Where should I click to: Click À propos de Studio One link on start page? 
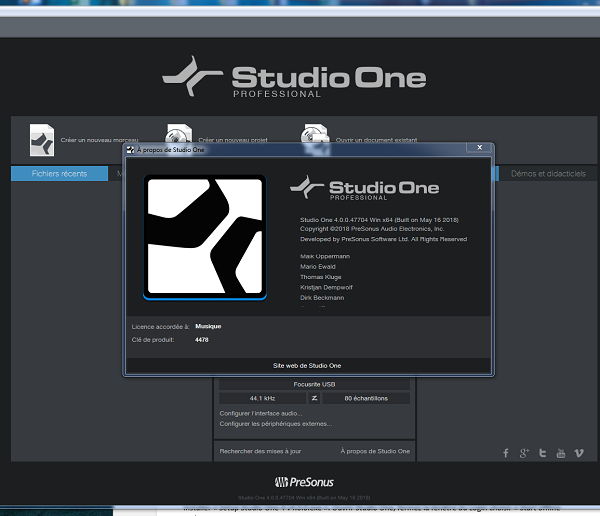375,451
